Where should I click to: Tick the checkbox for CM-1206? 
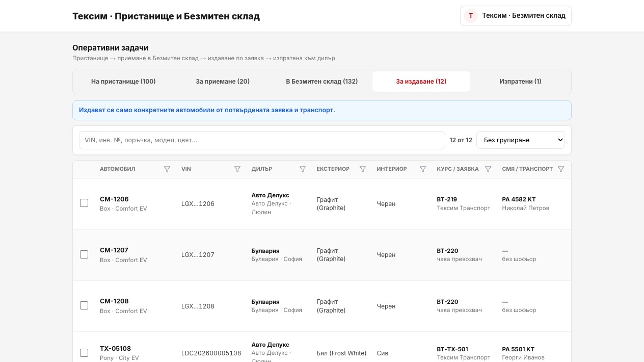84,203
